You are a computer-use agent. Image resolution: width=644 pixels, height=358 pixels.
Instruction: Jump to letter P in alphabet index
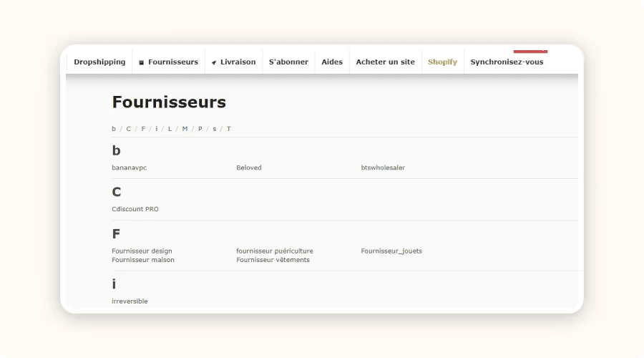click(x=200, y=129)
